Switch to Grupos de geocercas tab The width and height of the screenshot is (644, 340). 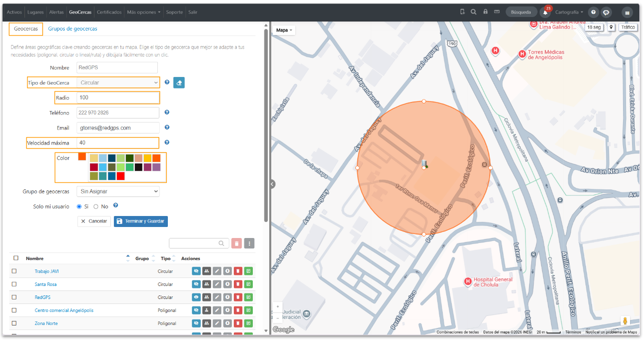[x=72, y=29]
